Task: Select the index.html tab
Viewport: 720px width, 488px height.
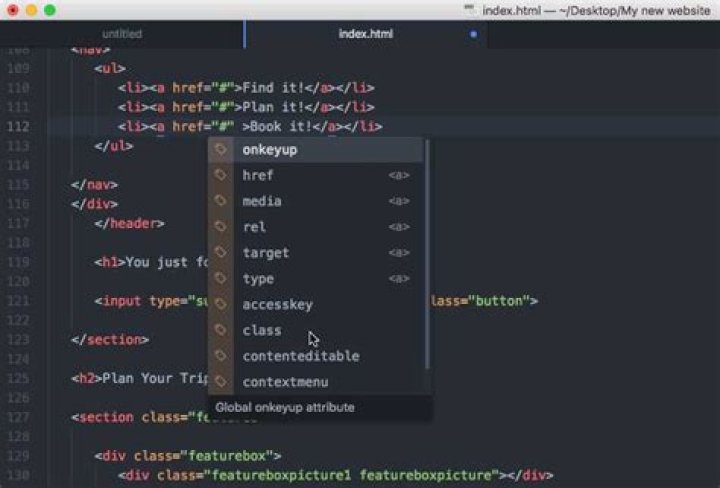Action: point(366,34)
